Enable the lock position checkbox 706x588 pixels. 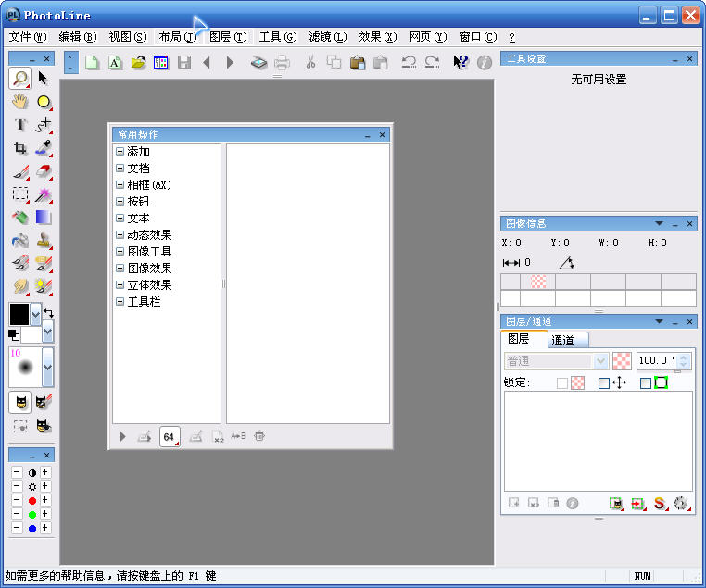604,383
